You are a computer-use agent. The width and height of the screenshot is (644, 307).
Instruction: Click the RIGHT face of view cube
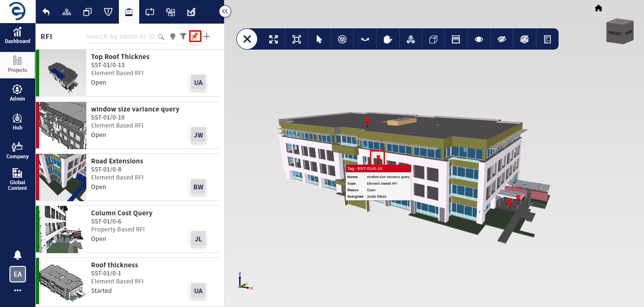click(628, 33)
